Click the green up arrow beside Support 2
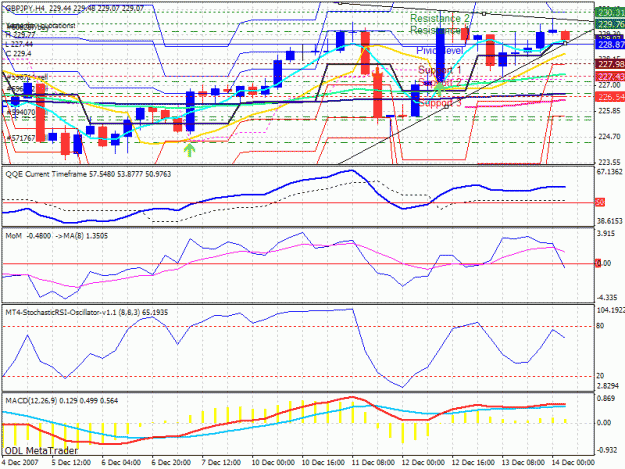 pyautogui.click(x=439, y=88)
